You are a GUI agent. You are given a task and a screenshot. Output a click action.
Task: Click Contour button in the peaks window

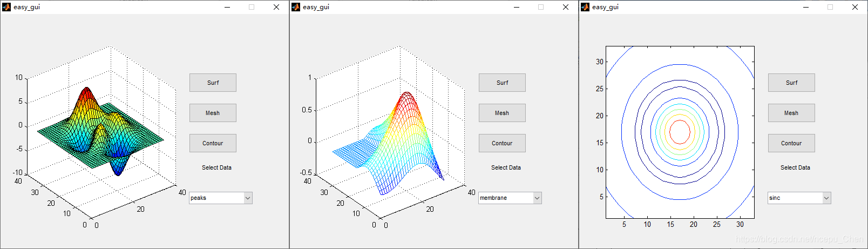213,143
